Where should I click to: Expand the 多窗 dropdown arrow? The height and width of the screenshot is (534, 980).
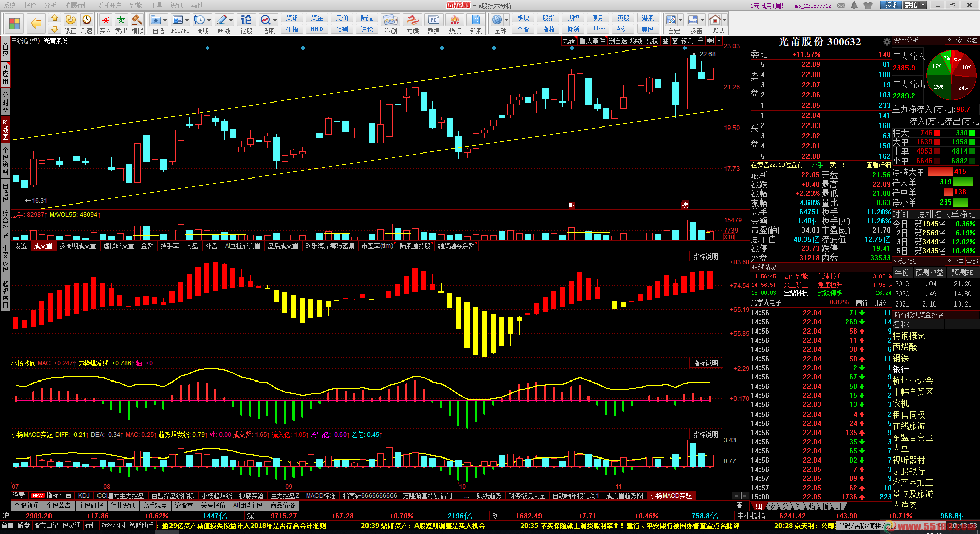pos(702,20)
